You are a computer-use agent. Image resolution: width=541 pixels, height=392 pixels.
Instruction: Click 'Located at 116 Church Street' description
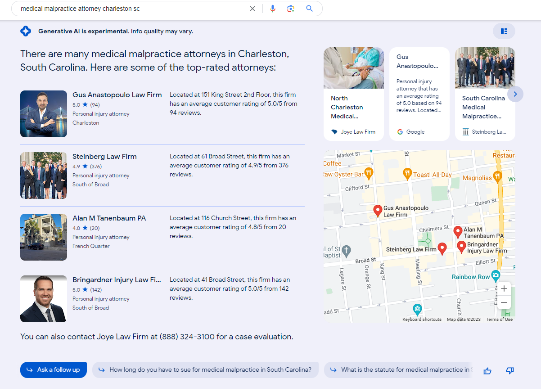pyautogui.click(x=233, y=227)
